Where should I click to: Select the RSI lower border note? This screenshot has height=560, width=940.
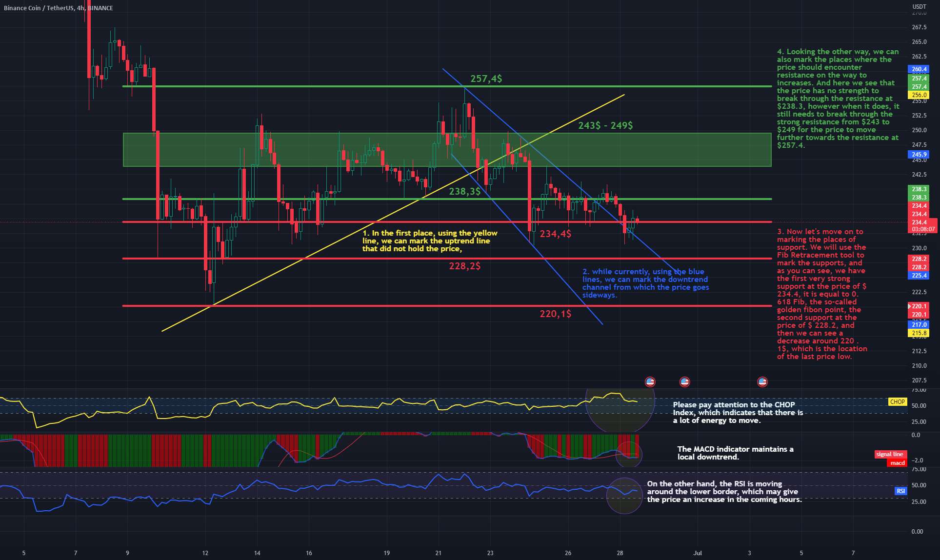[724, 492]
